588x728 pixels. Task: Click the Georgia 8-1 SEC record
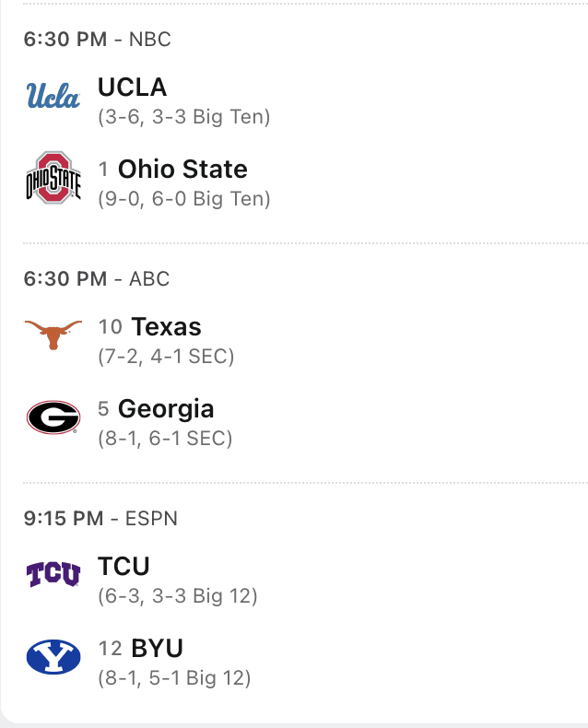click(165, 439)
